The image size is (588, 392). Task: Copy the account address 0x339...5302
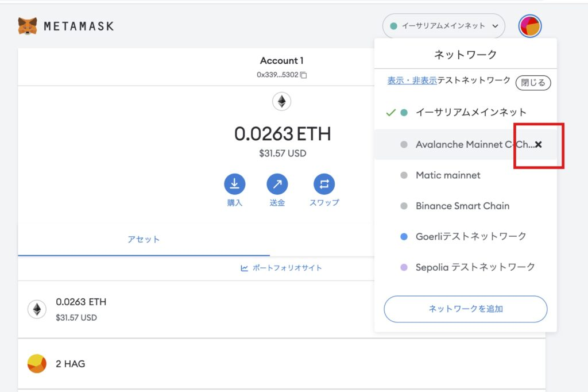303,75
